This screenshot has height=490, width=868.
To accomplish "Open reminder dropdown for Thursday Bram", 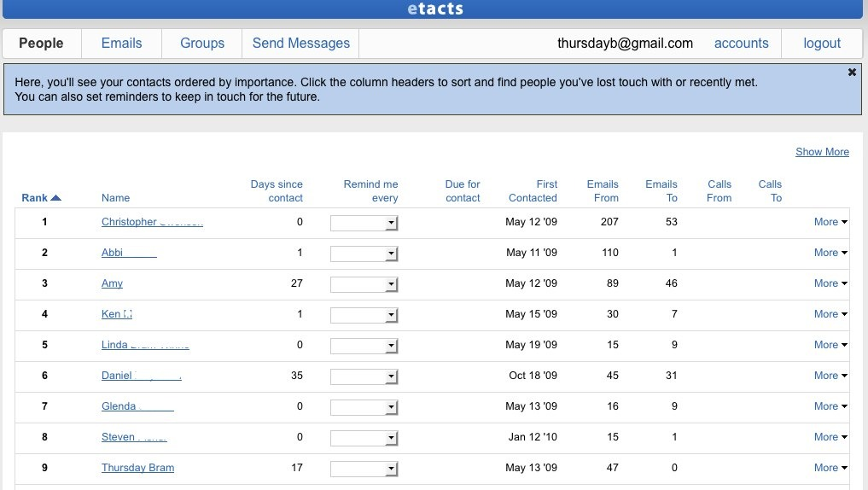I will click(x=364, y=469).
